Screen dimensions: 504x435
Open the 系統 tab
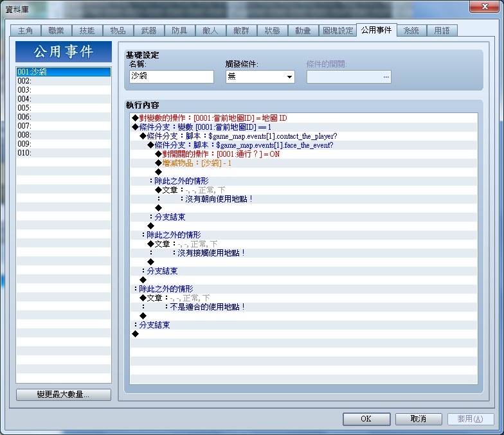click(411, 31)
